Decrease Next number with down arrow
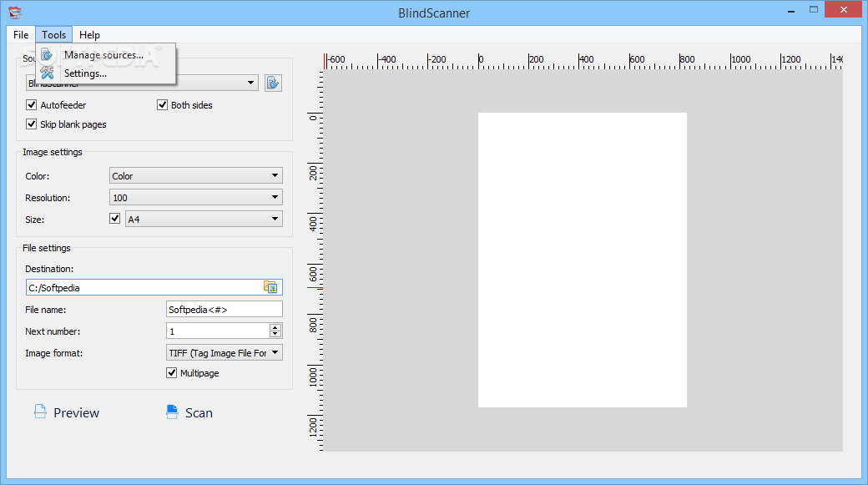 275,335
